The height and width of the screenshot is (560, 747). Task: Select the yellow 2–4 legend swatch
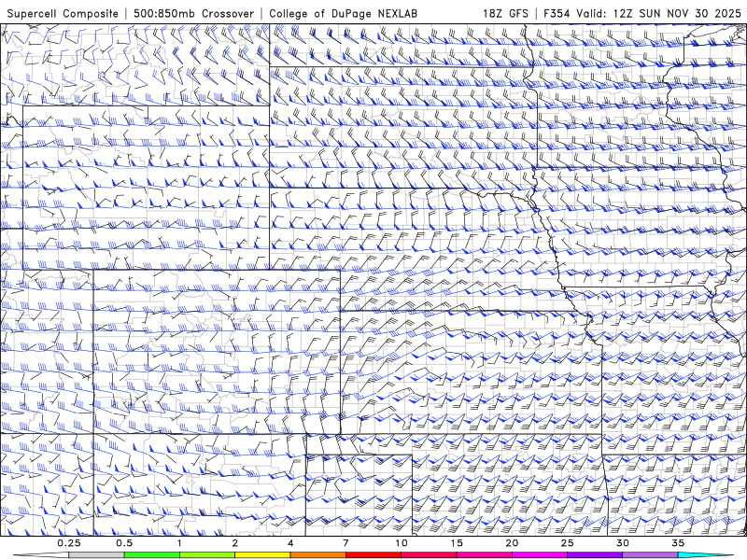[262, 555]
